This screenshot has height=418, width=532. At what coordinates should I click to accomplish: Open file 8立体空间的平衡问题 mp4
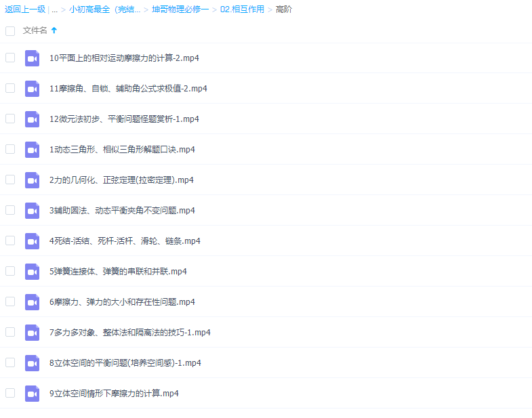click(125, 363)
